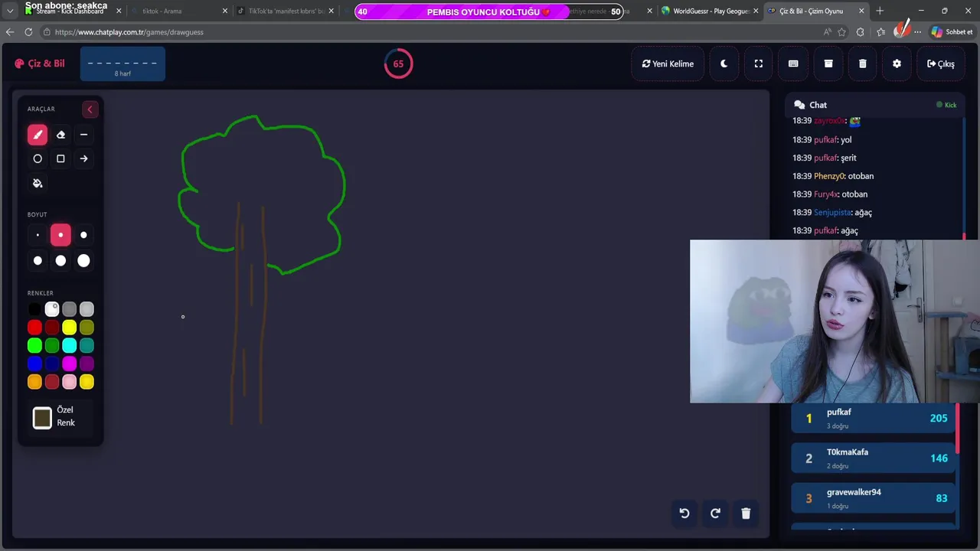Image resolution: width=980 pixels, height=551 pixels.
Task: Click the archive box icon in top toolbar
Action: click(828, 64)
